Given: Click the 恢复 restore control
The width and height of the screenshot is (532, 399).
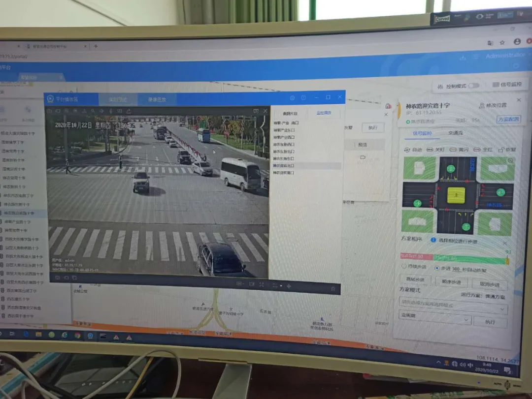Looking at the screenshot, I should (507, 150).
